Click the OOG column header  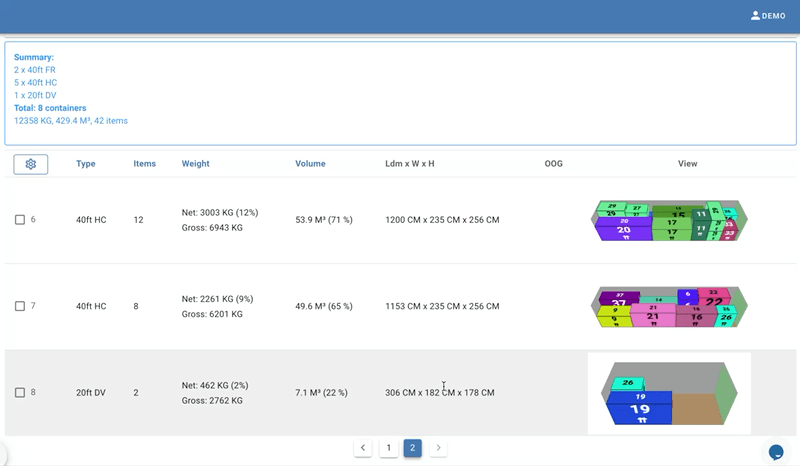[x=554, y=163]
